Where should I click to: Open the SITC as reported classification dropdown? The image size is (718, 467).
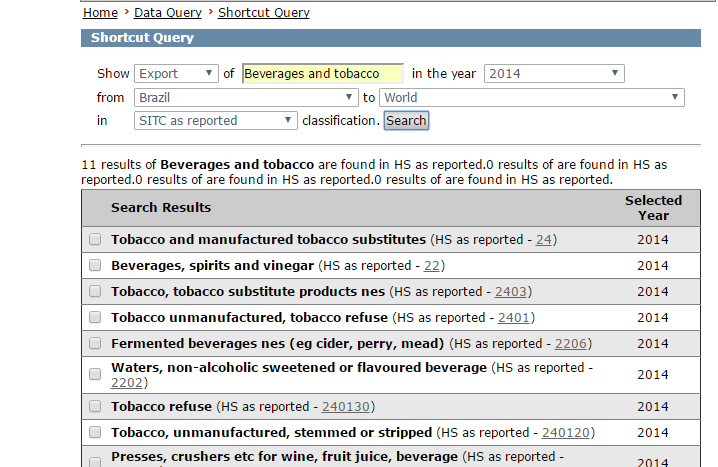(x=216, y=120)
